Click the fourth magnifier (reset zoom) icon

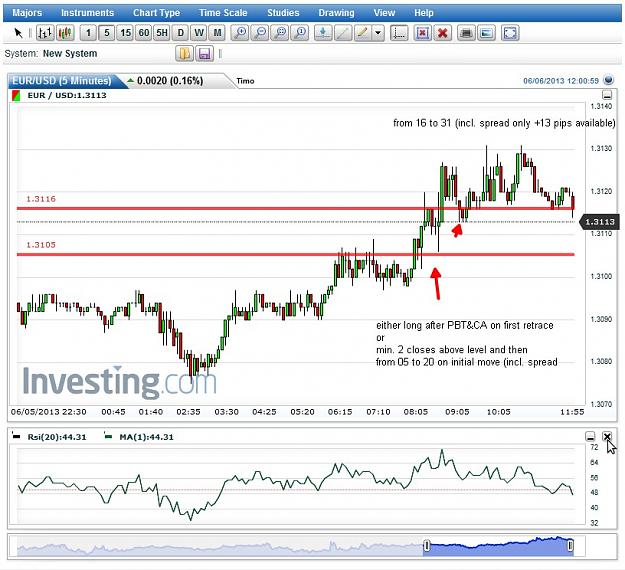coord(301,33)
